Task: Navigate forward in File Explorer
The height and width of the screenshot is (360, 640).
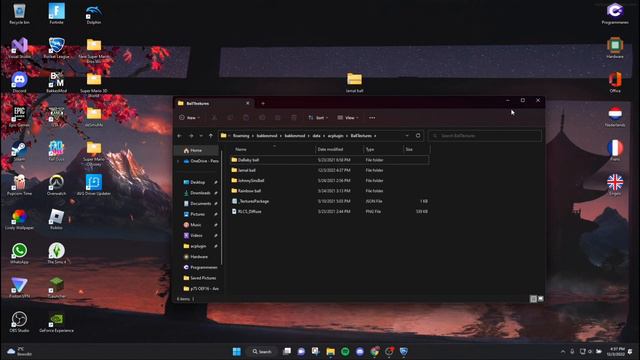Action: pos(191,136)
